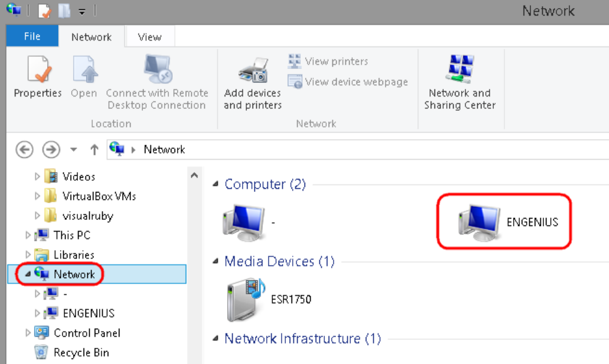Screen dimensions: 609x364
Task: Click the Back navigation arrow
Action: click(24, 149)
